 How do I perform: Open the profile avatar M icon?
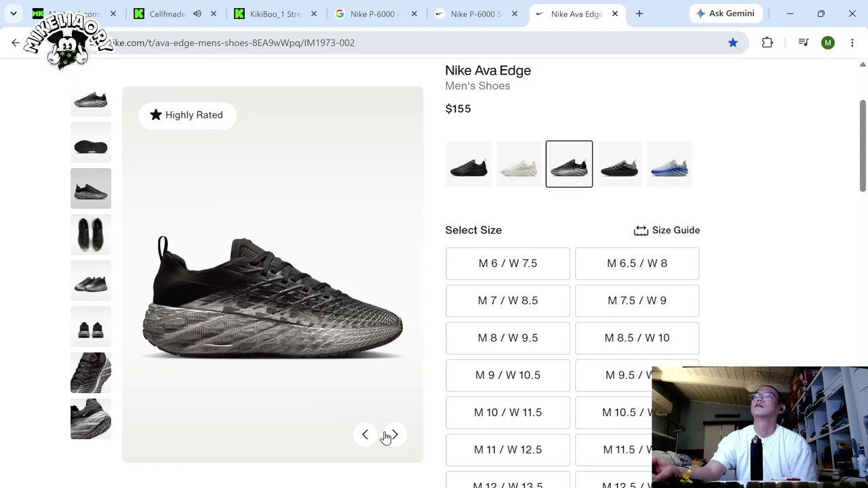827,43
